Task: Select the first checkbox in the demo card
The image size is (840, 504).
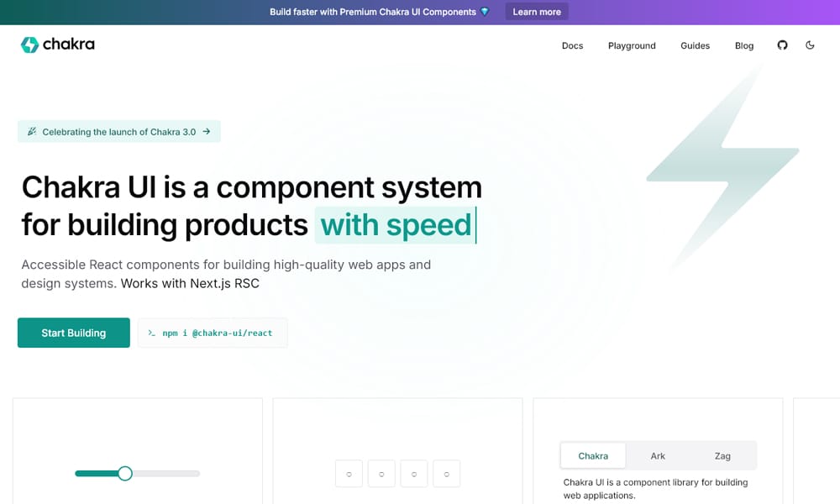Action: tap(349, 473)
